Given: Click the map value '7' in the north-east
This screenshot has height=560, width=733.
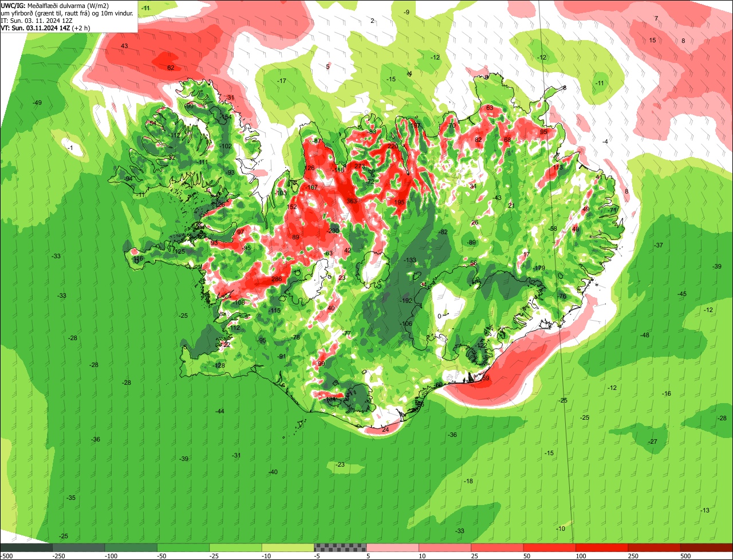Looking at the screenshot, I should tap(656, 18).
